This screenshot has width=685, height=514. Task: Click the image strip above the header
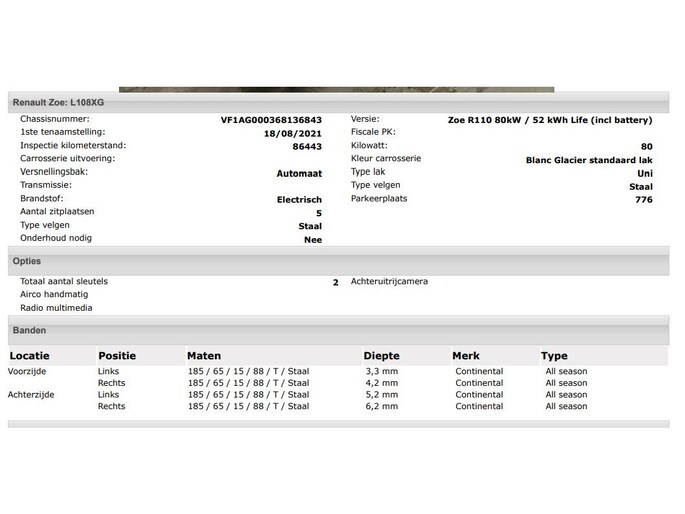(336, 90)
